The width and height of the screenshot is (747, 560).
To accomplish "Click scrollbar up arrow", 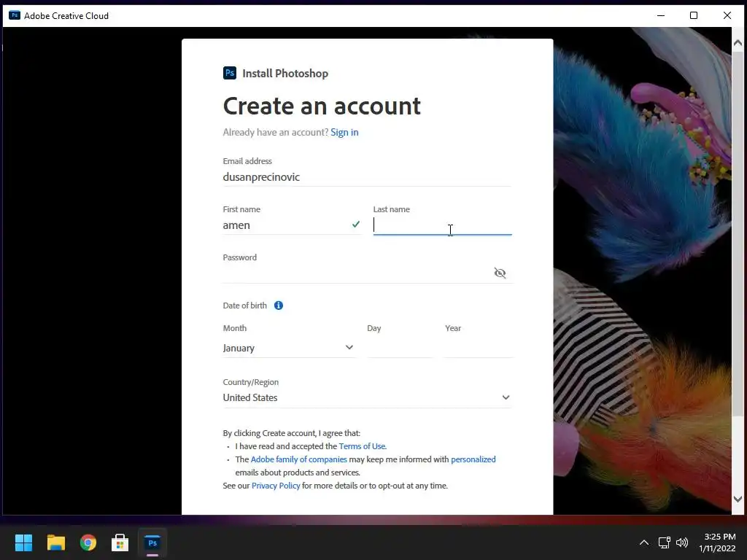I will [x=738, y=43].
